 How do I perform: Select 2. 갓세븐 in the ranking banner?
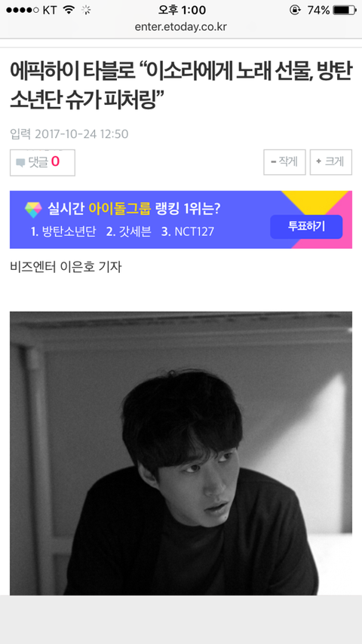tap(129, 232)
